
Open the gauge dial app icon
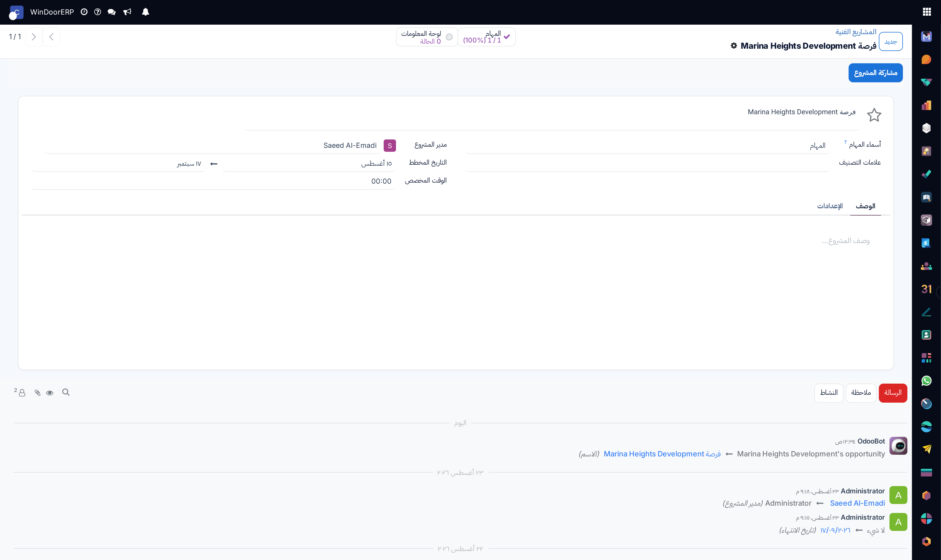[x=926, y=404]
